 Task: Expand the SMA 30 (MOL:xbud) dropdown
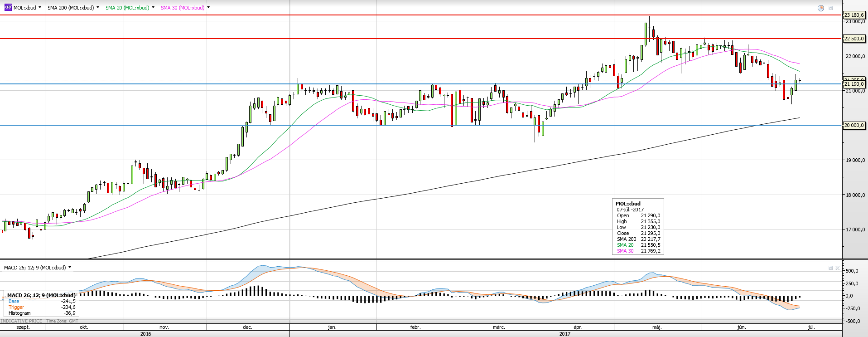click(x=208, y=8)
